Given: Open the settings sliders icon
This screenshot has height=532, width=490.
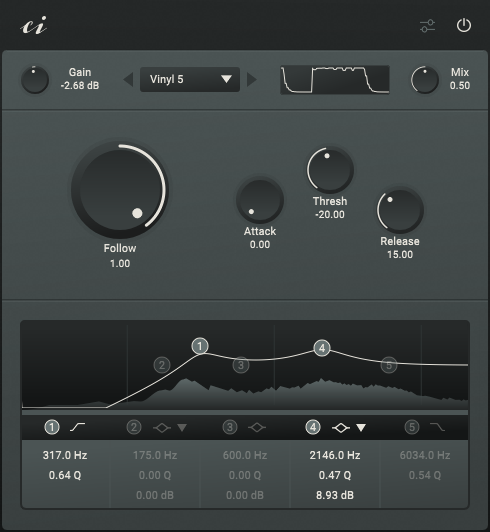Looking at the screenshot, I should [427, 26].
